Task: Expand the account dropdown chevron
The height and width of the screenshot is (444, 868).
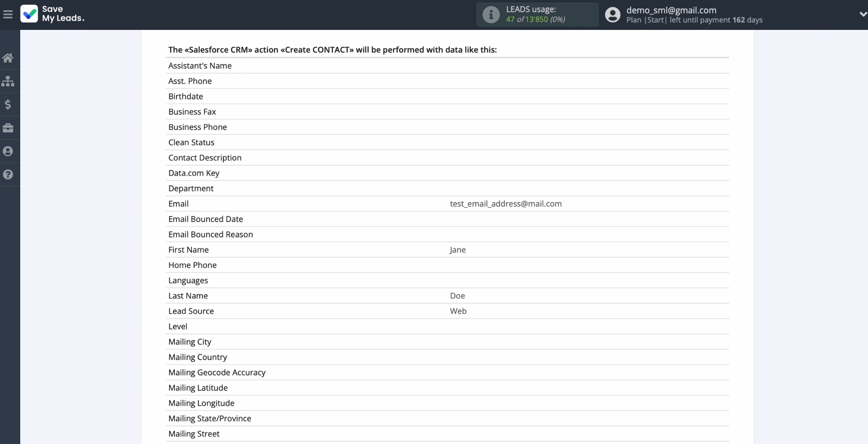Action: (863, 14)
